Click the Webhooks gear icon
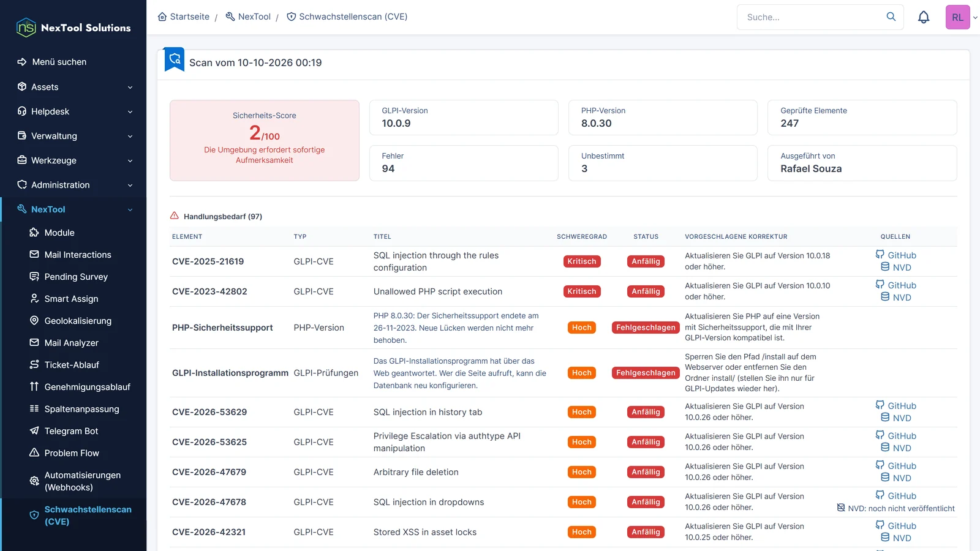 [x=34, y=481]
